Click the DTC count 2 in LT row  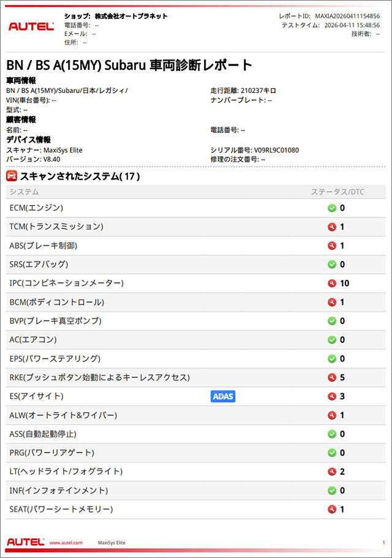[x=342, y=472]
